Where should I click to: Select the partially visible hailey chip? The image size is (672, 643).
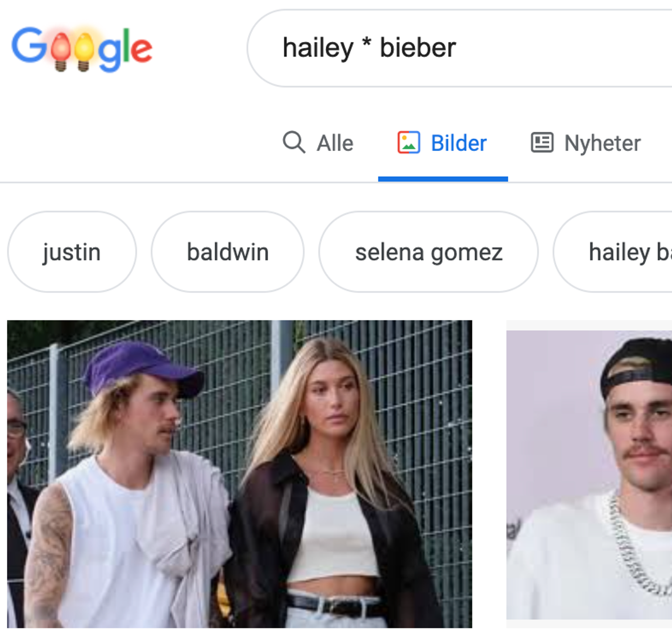point(613,252)
